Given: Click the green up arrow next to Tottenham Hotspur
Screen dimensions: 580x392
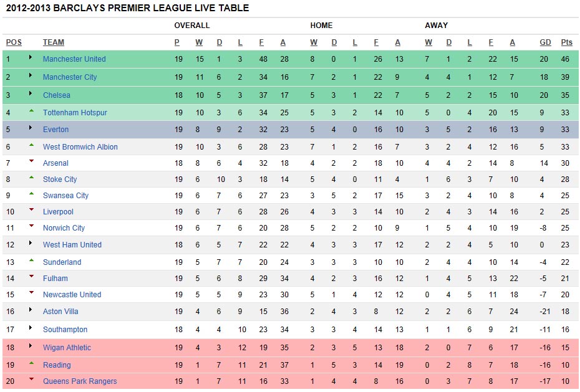Looking at the screenshot, I should 31,110.
